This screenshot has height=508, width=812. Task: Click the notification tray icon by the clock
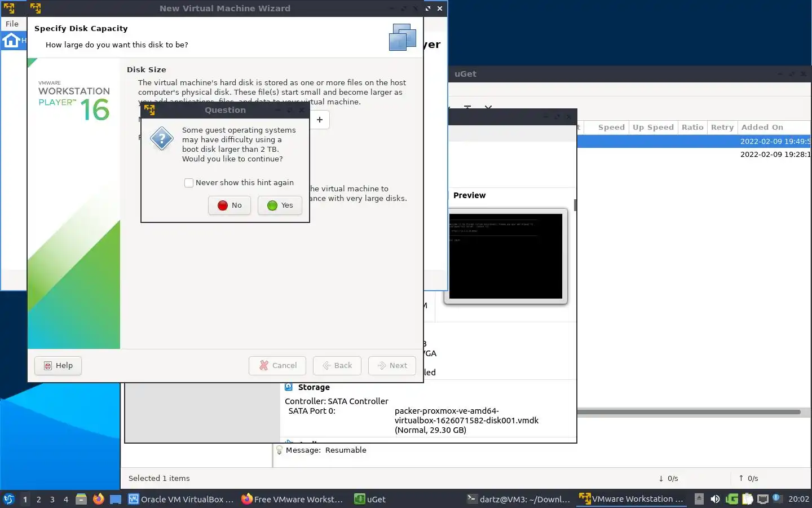point(776,498)
